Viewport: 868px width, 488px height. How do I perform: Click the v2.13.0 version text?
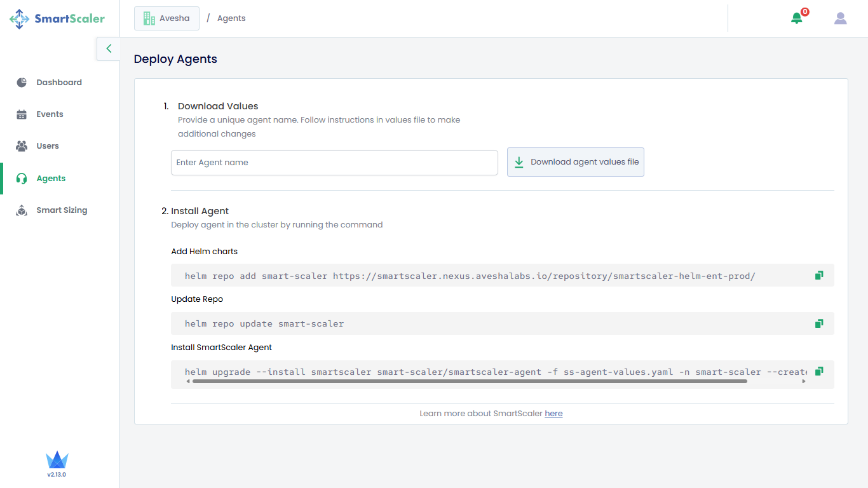(57, 475)
